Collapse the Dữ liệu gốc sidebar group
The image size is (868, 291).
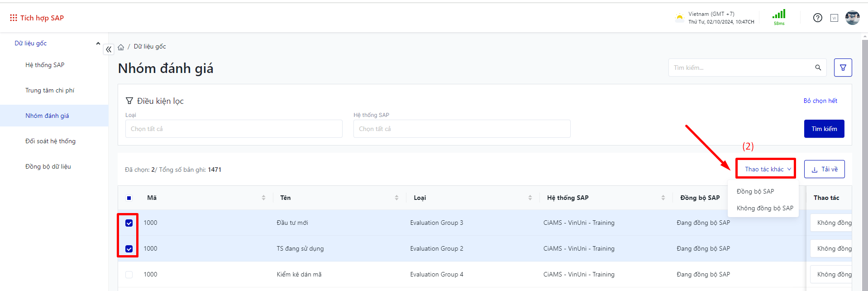coord(98,44)
